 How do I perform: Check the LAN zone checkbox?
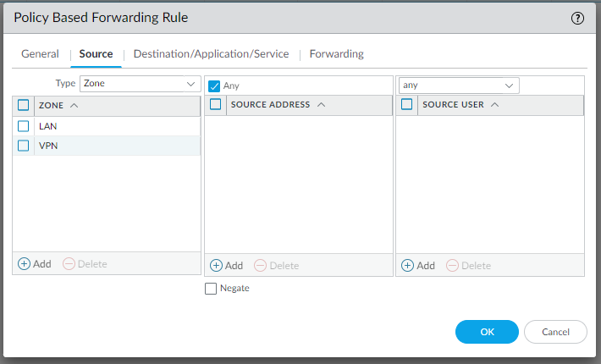(x=24, y=126)
